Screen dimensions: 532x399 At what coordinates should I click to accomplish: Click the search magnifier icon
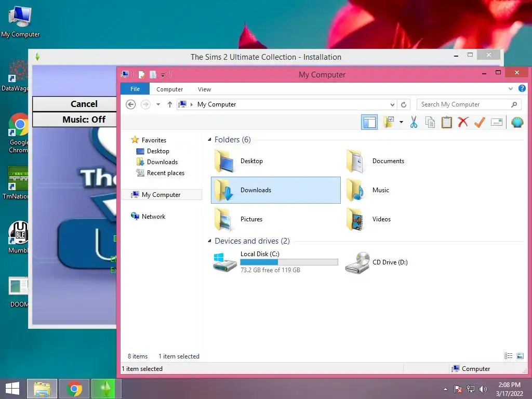click(514, 104)
